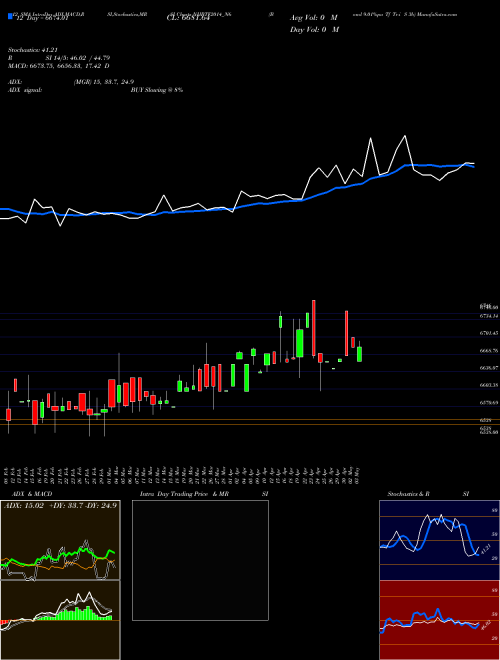Open the MACD histogram mini chart
The height and width of the screenshot is (660, 500).
[x=60, y=620]
